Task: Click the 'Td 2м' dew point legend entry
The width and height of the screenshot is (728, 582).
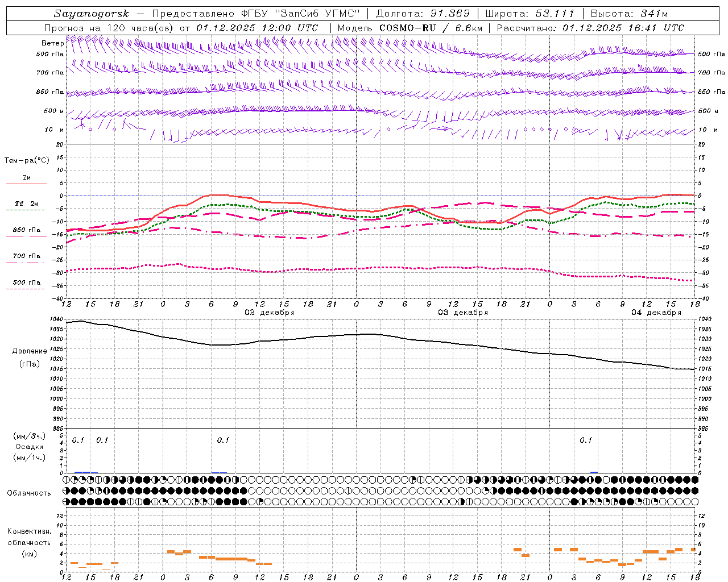Action: point(26,203)
